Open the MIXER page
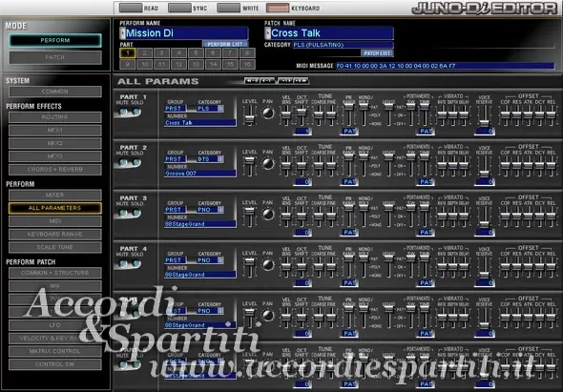This screenshot has height=392, width=563. [55, 195]
